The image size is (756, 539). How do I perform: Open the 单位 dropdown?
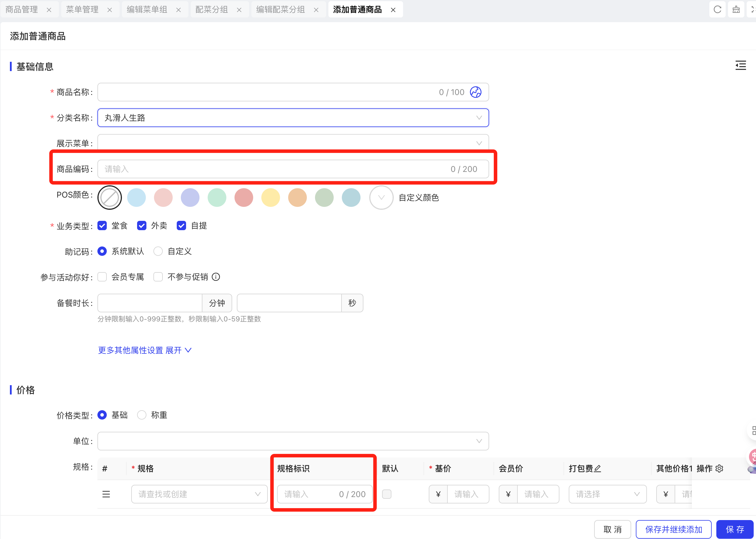point(293,441)
